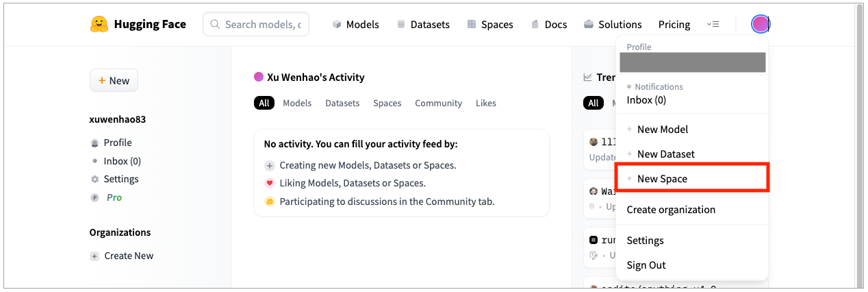
Task: Switch to the Community activity tab
Action: pyautogui.click(x=438, y=104)
